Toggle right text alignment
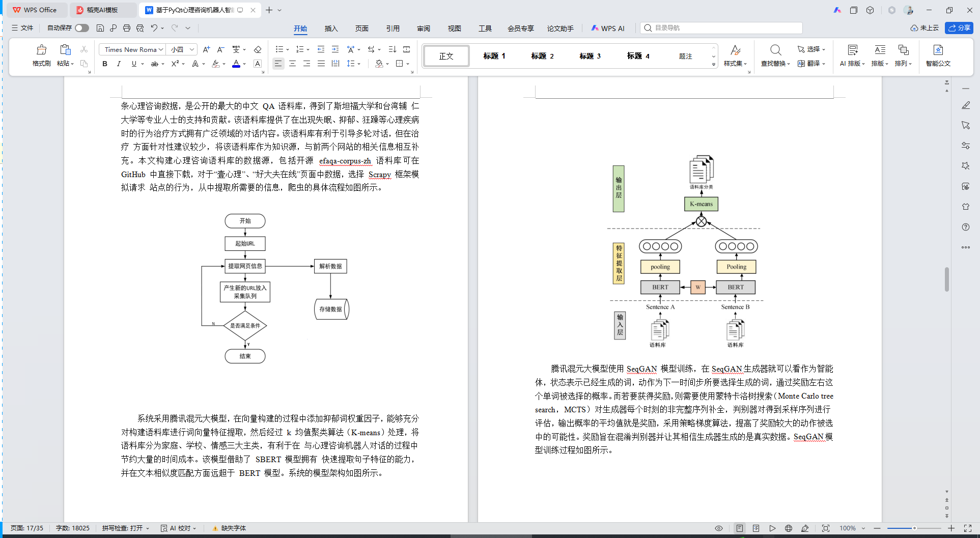This screenshot has width=980, height=538. coord(306,64)
